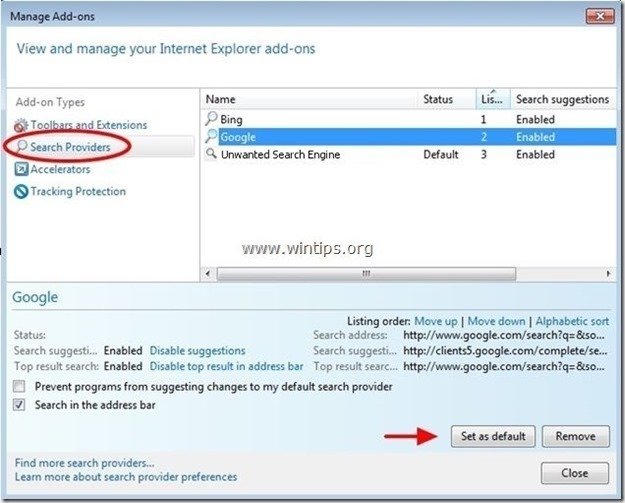Click the Toolbars and Extensions gear icon
Screen dimensions: 625x503
21,126
